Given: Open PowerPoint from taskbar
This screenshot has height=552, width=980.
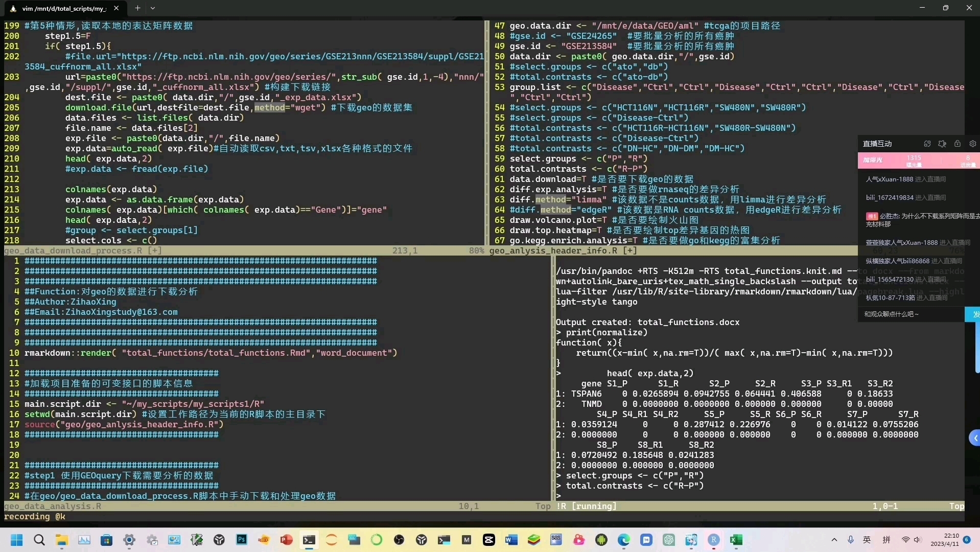Looking at the screenshot, I should pyautogui.click(x=287, y=540).
